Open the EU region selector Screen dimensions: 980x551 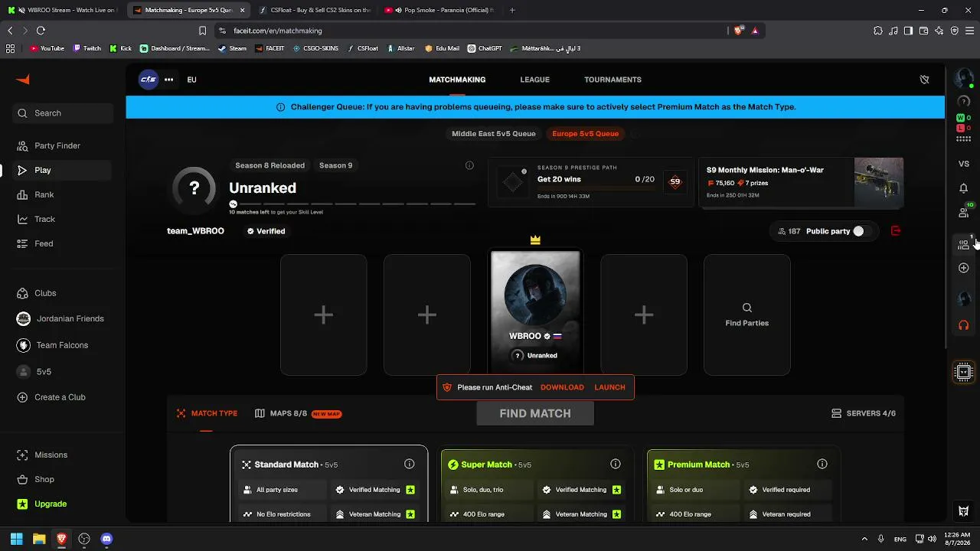[191, 80]
